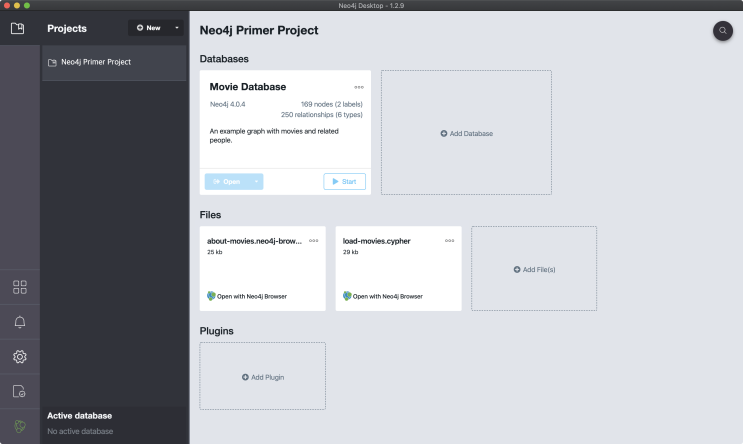The width and height of the screenshot is (743, 444).
Task: Open the Settings gear icon
Action: click(19, 356)
